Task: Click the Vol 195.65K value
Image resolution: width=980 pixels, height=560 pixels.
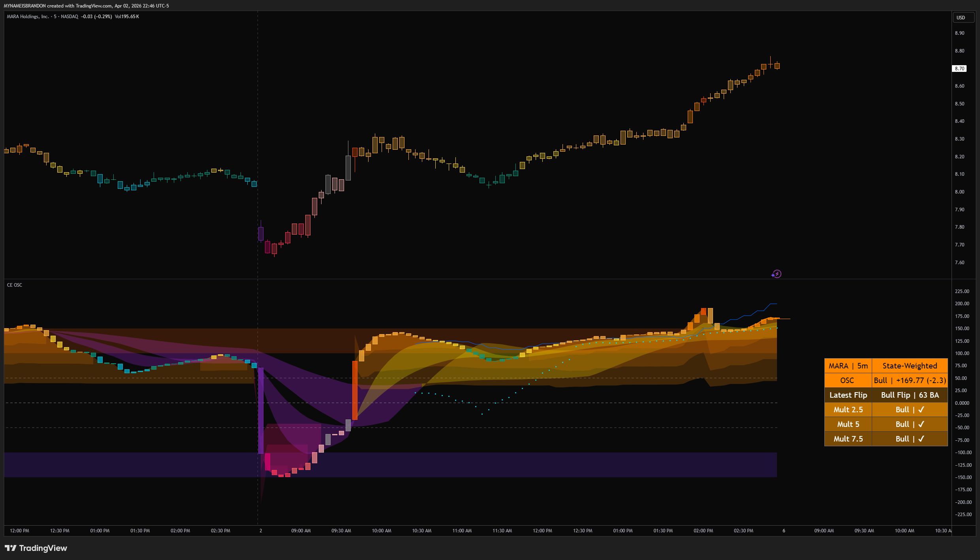Action: coord(127,17)
